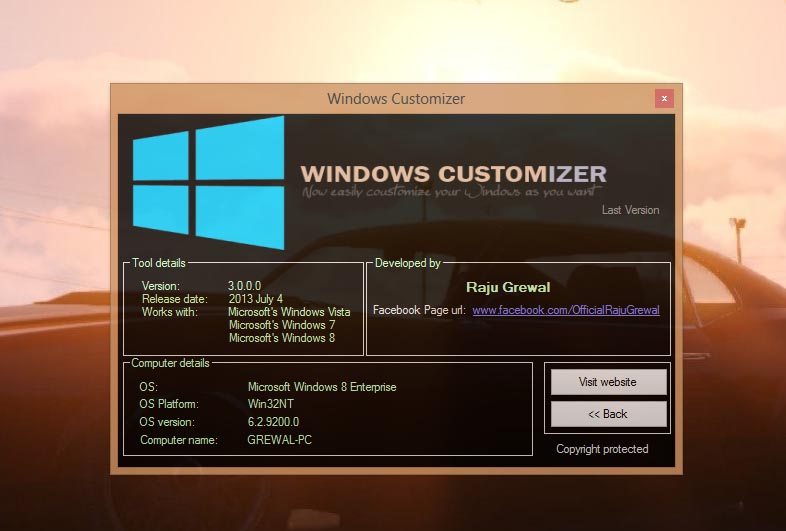Click OS value 'Microsoft Windows 8 Enterprise'

point(322,387)
